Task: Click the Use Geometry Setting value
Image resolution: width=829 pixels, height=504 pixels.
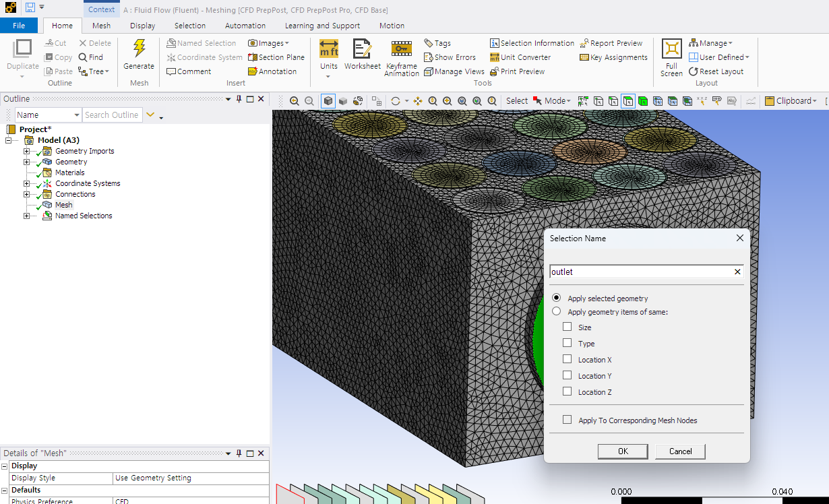Action: point(191,478)
